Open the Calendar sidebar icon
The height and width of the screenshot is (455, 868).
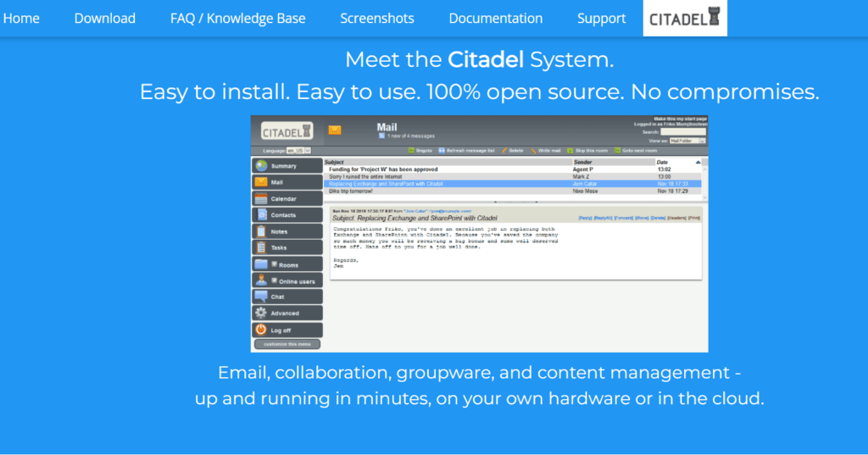click(261, 199)
